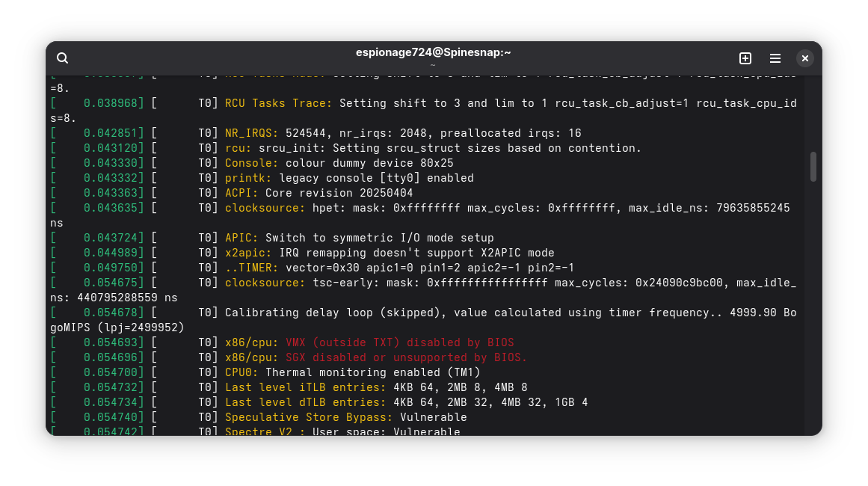Click the yellow NR_IRQS label
The width and height of the screenshot is (868, 486).
point(252,133)
